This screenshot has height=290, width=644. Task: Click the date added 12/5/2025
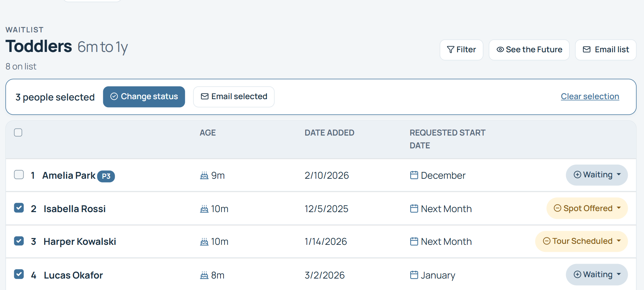point(326,209)
